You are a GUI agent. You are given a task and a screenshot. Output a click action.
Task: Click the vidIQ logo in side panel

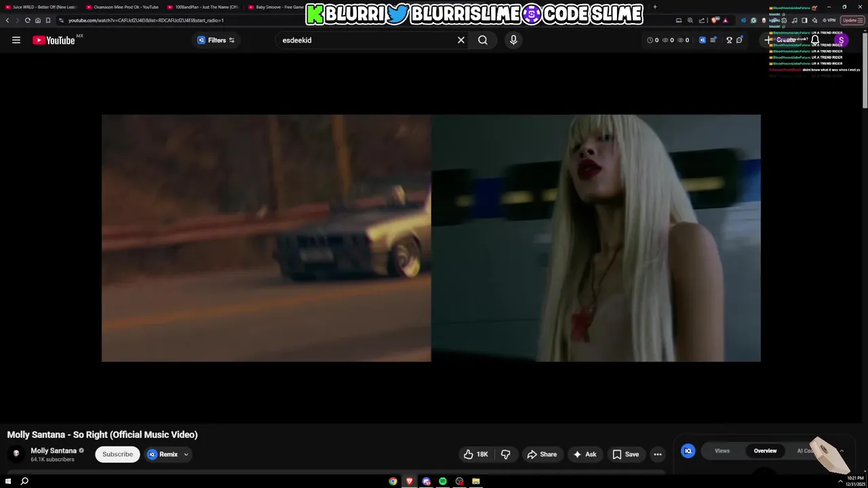688,451
